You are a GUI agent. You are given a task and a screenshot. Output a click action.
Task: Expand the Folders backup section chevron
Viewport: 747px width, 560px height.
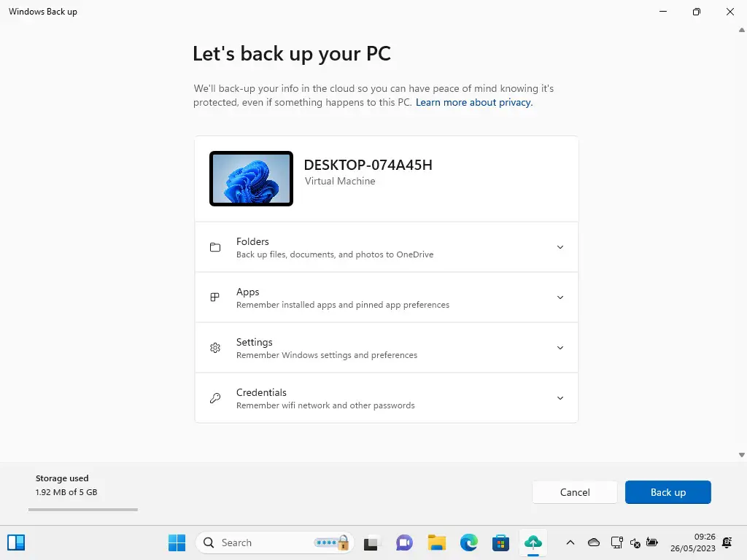click(560, 247)
